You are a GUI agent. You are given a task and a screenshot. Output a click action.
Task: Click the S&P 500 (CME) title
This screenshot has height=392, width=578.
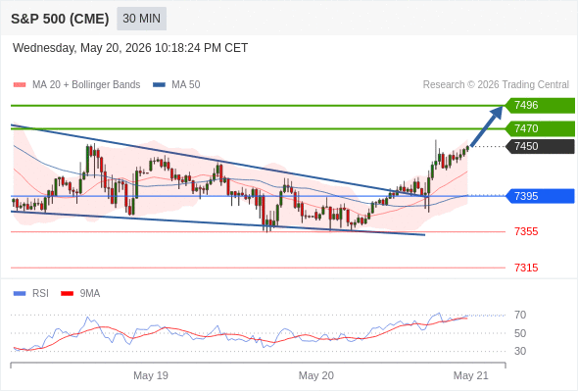point(60,19)
